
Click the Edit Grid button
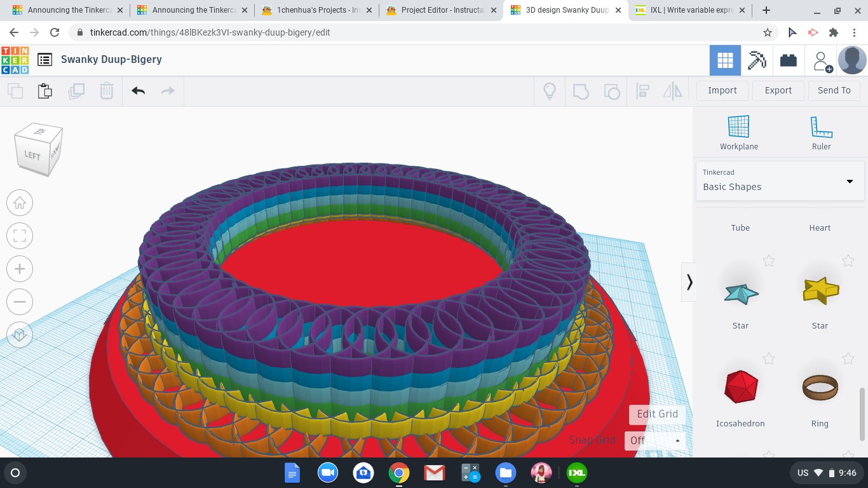656,414
